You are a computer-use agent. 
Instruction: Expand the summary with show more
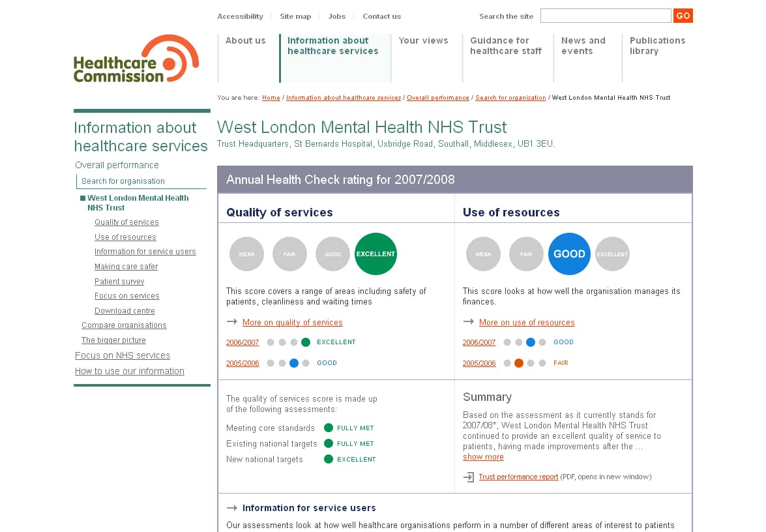(483, 457)
